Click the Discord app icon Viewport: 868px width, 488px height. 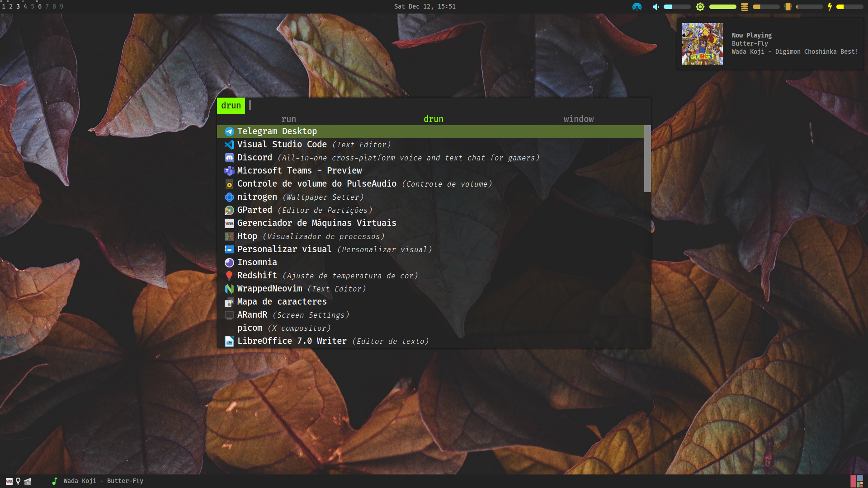coord(229,158)
